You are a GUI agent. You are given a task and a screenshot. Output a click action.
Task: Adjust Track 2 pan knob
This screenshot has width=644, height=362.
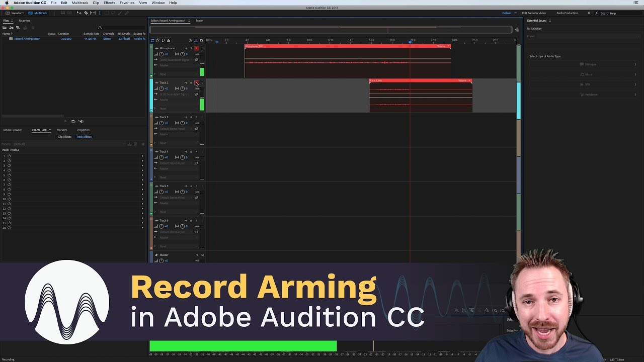[182, 88]
